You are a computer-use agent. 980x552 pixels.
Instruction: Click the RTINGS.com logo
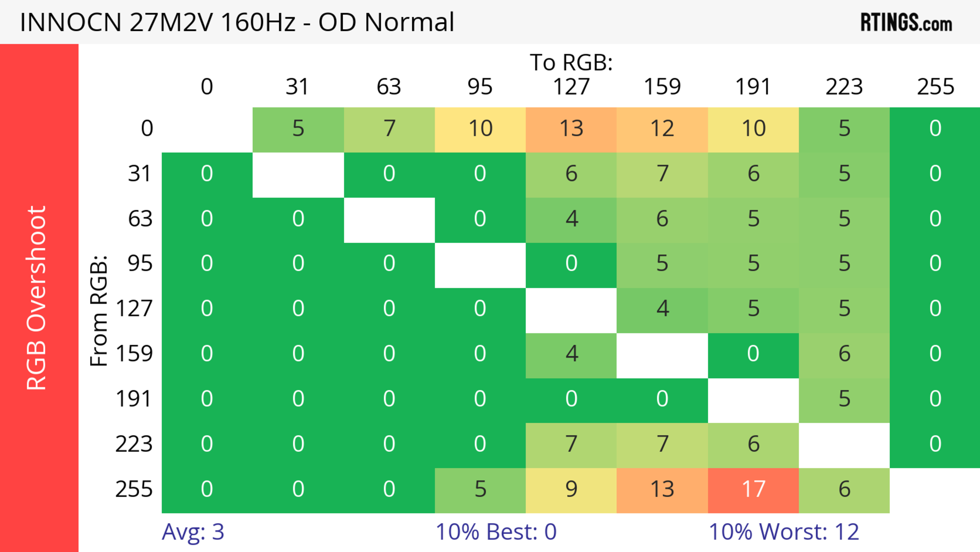pos(906,23)
